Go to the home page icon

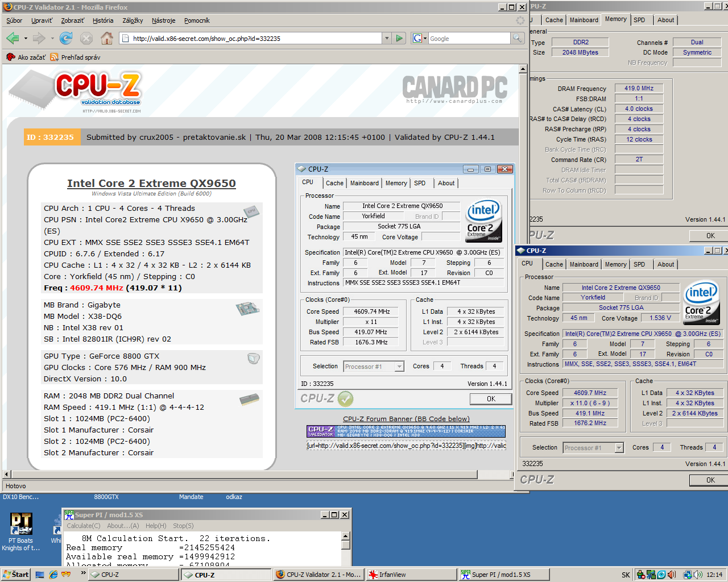coord(106,38)
